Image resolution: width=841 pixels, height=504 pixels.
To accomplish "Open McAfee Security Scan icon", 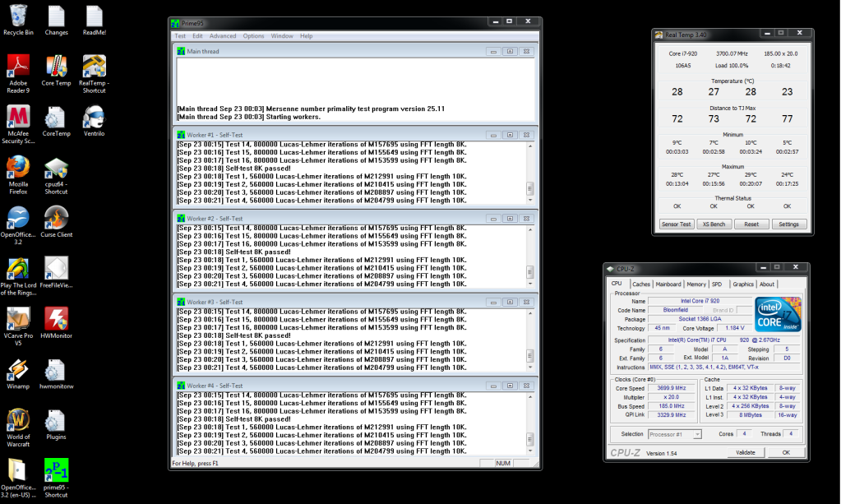I will 18,124.
